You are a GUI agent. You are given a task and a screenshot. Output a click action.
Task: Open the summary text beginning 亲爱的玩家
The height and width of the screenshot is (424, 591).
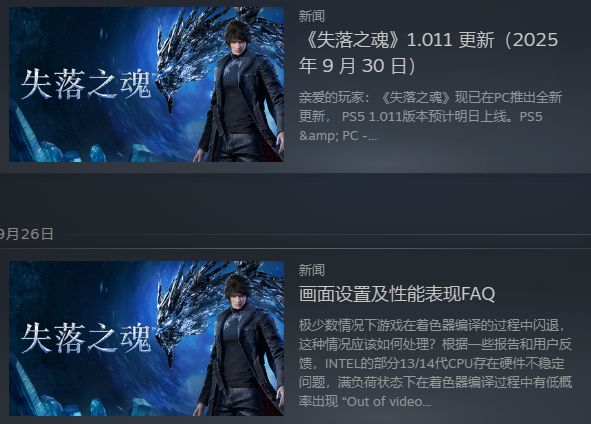[x=430, y=116]
